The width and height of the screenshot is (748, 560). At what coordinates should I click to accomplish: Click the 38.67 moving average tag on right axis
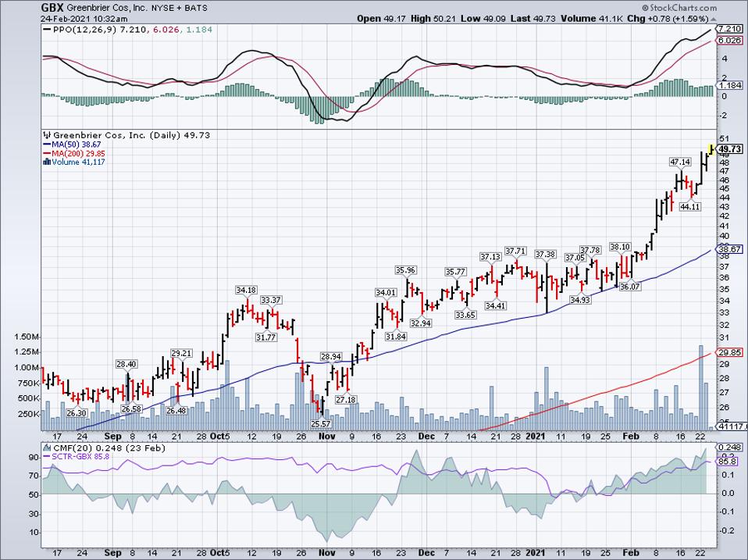(x=729, y=249)
